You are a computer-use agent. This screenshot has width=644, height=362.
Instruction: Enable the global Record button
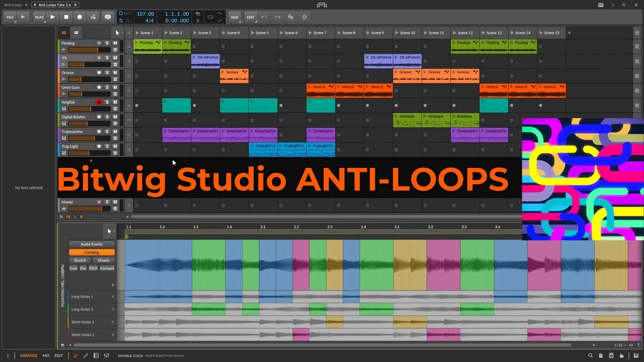click(x=79, y=17)
